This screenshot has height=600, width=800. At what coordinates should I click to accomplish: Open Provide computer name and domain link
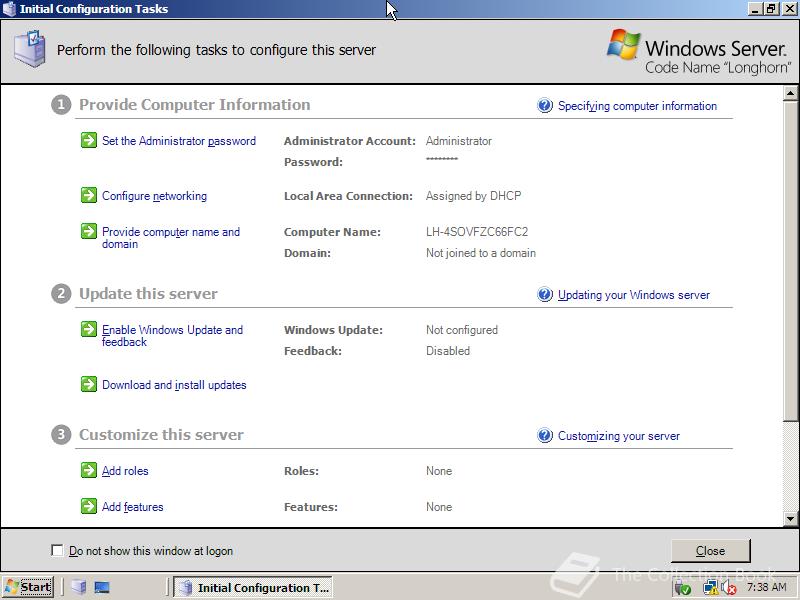pos(171,238)
